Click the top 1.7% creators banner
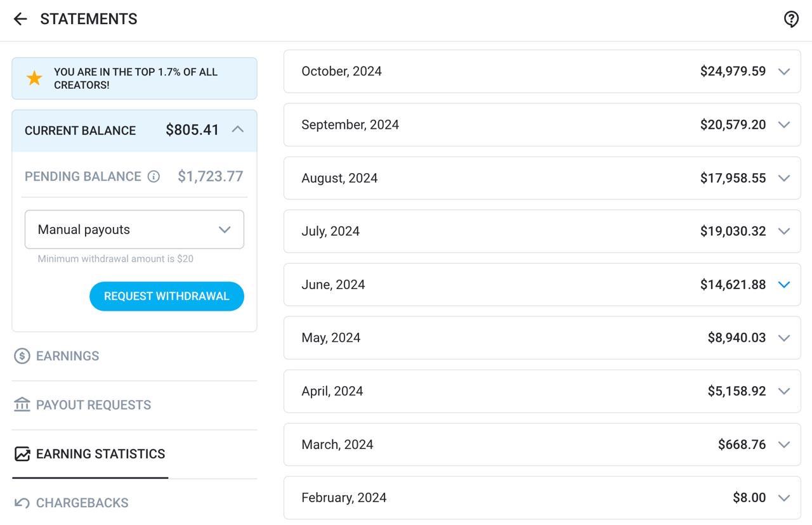The image size is (812, 525). 135,79
